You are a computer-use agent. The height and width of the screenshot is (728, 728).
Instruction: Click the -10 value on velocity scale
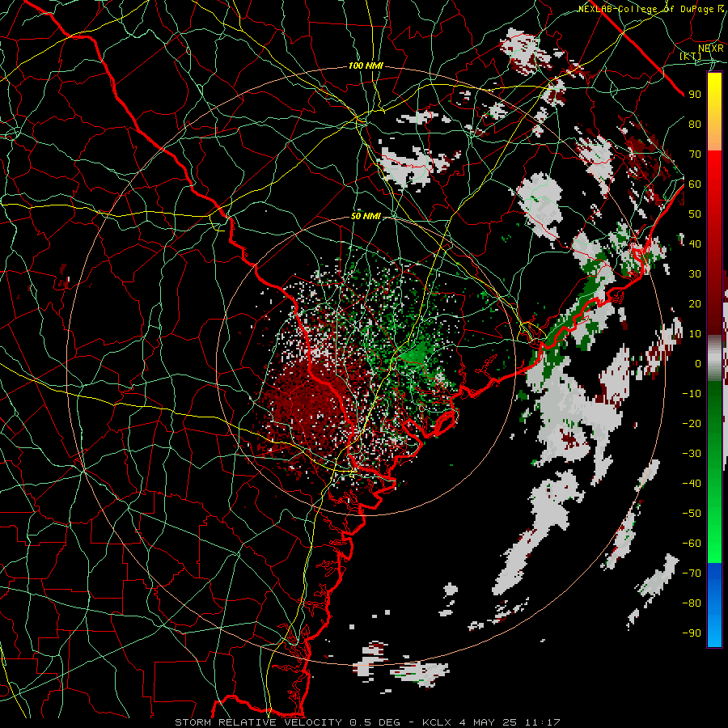click(x=692, y=394)
